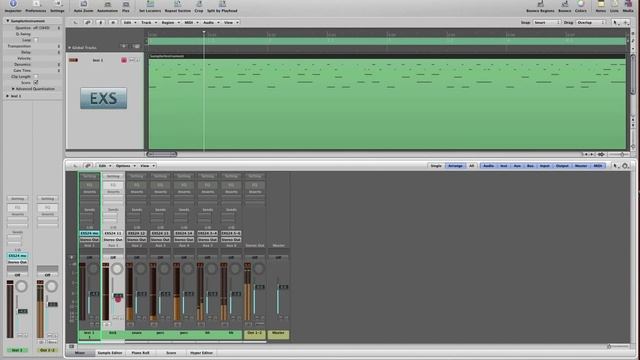Viewport: 640px width, 360px height.
Task: Click the link icon in mixer toolbar
Action: coord(88,166)
